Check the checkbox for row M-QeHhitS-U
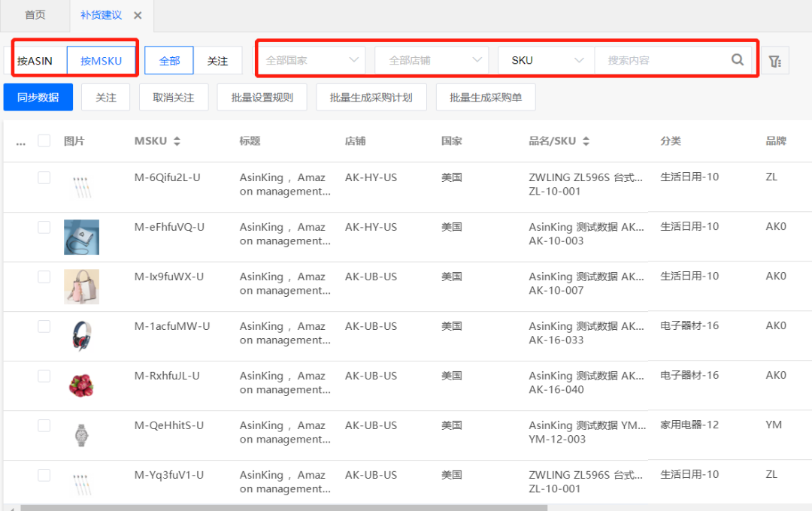The image size is (812, 511). coord(44,425)
